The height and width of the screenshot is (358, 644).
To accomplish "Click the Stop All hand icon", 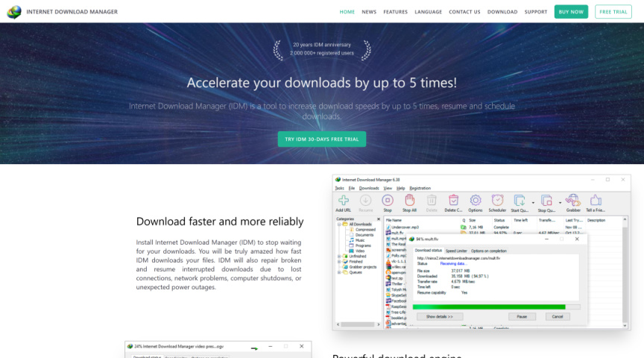I will tap(409, 201).
